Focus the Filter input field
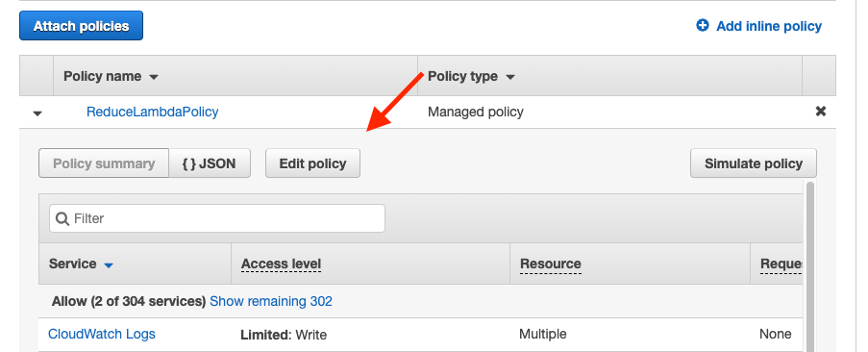Screen dimensions: 868x352 217,218
